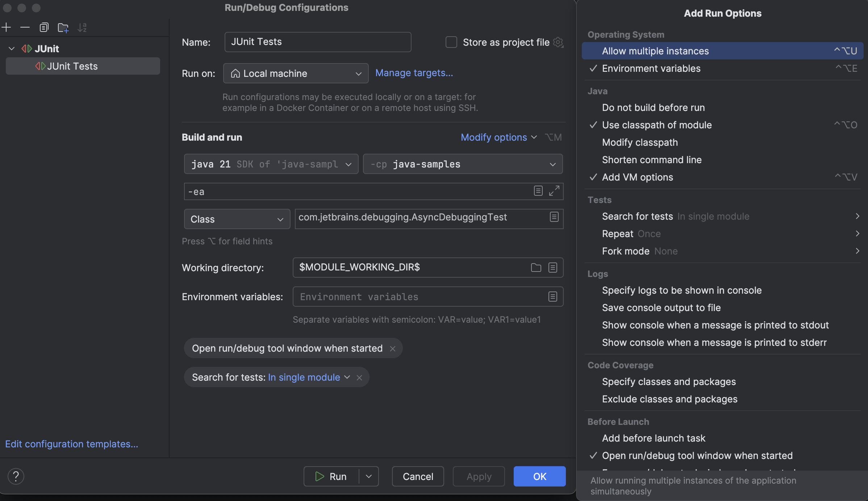
Task: Add a new run configuration
Action: click(7, 27)
